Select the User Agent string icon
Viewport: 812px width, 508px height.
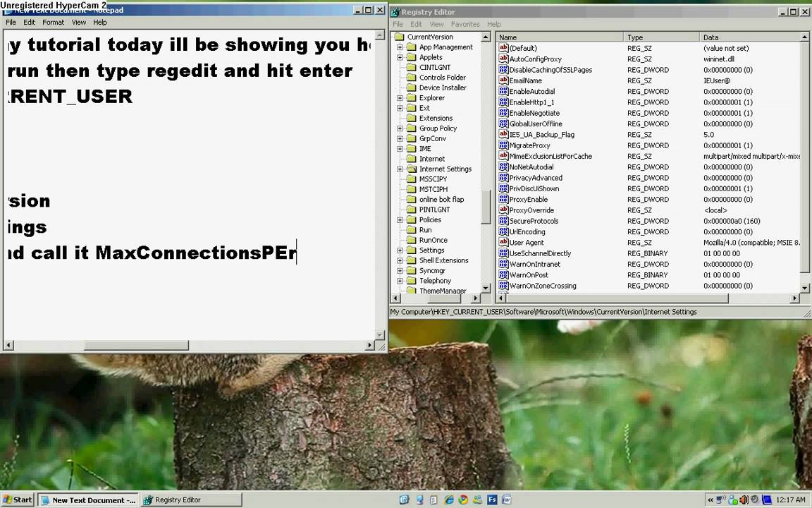[503, 242]
